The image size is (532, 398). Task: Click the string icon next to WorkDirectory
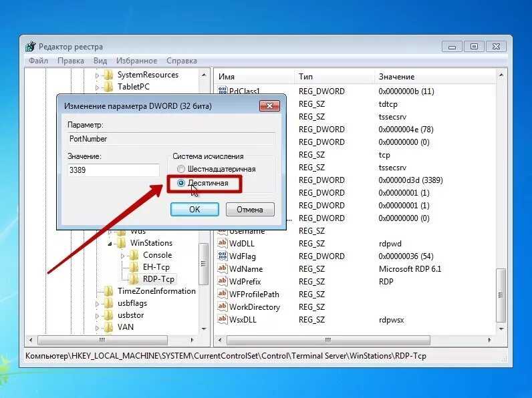[223, 307]
